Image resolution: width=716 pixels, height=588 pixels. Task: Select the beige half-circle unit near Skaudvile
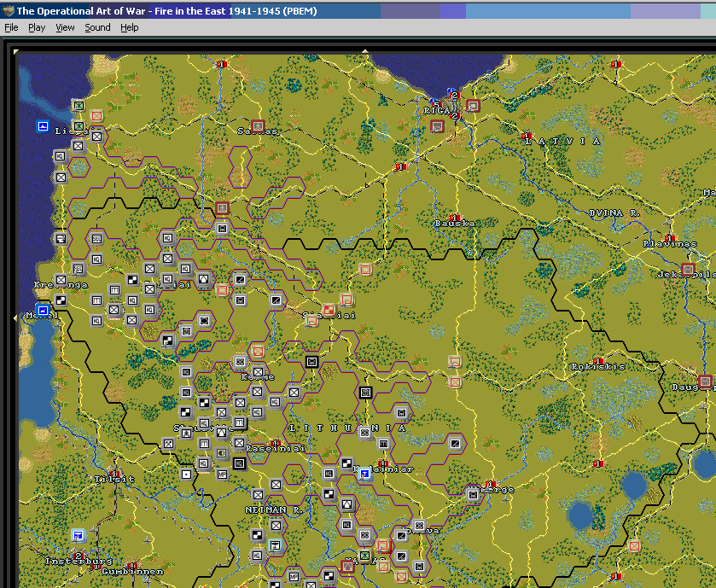click(222, 453)
